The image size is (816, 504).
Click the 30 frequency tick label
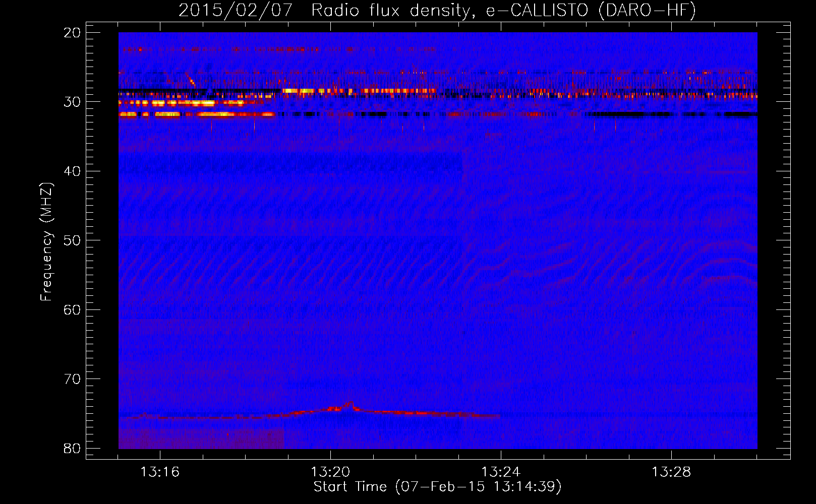pos(72,102)
